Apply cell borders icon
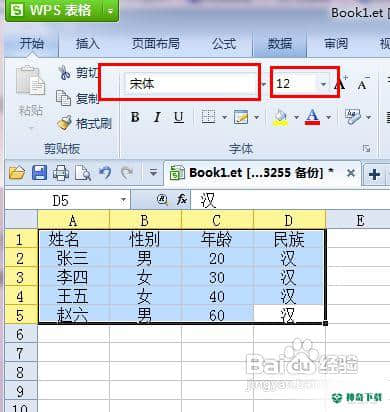This screenshot has width=390, height=412. 209,117
